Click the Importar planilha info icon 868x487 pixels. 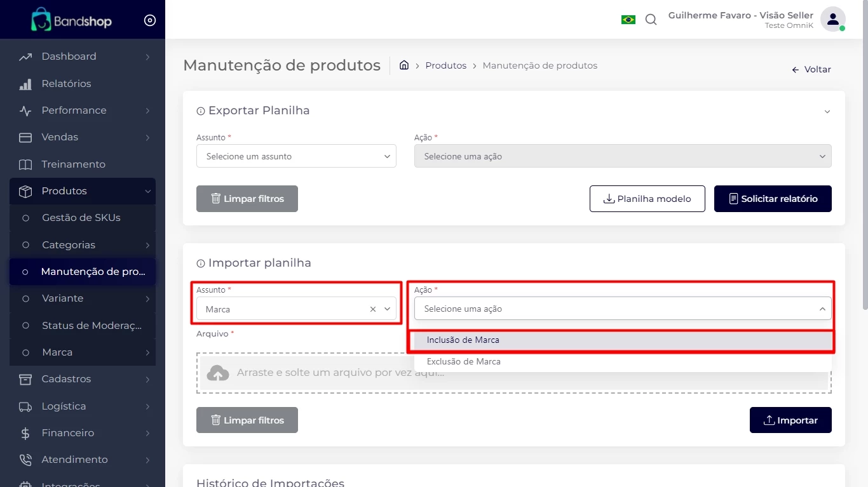(x=201, y=264)
